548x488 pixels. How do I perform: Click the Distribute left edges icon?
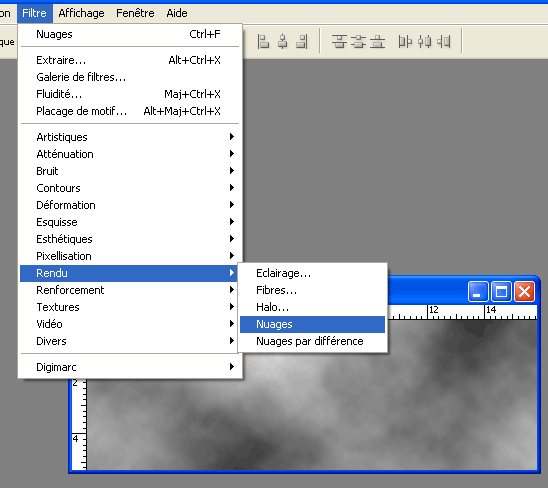[405, 42]
